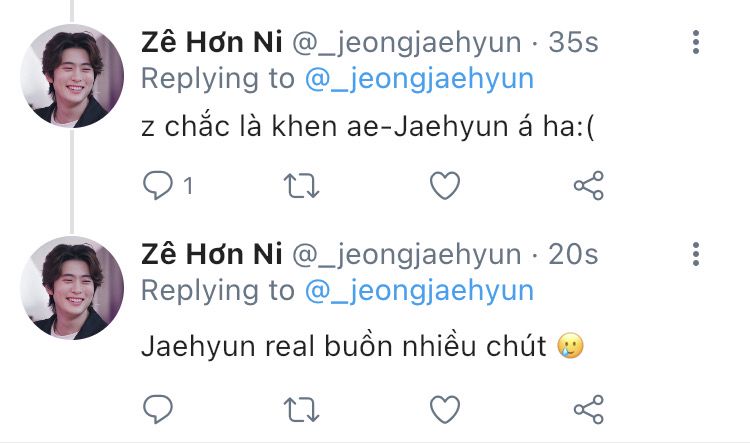Image resolution: width=750 pixels, height=443 pixels.
Task: Open the tweet text 'z chắc là khen ae-Jaehyun'
Action: pos(368,127)
